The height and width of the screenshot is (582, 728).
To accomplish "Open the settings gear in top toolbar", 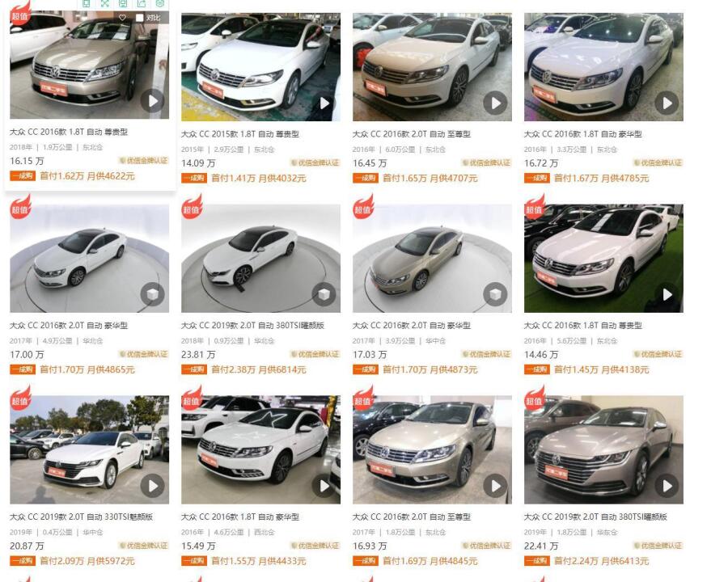I will pos(159,3).
